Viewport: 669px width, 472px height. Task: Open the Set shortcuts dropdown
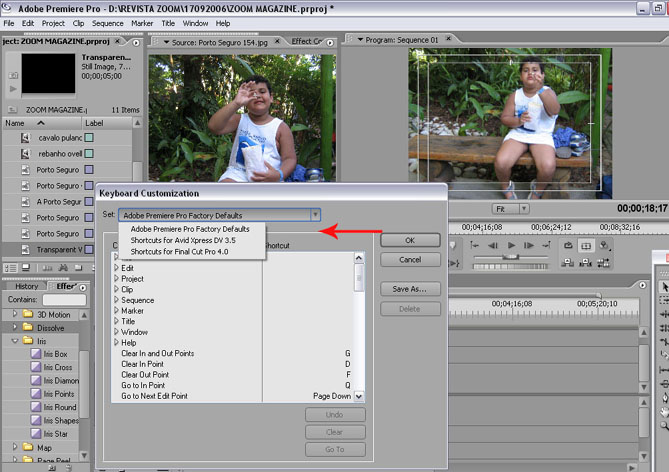(315, 215)
